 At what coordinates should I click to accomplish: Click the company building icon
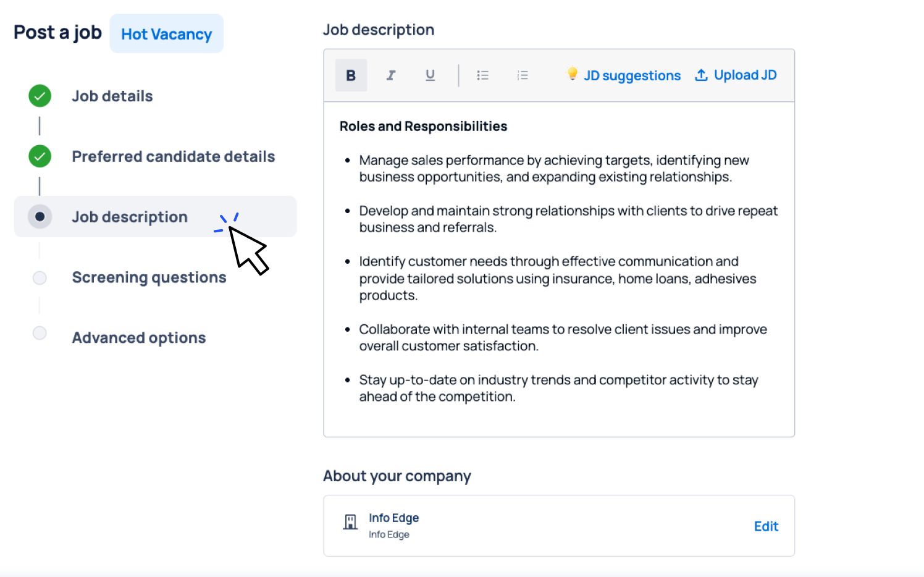click(x=350, y=522)
